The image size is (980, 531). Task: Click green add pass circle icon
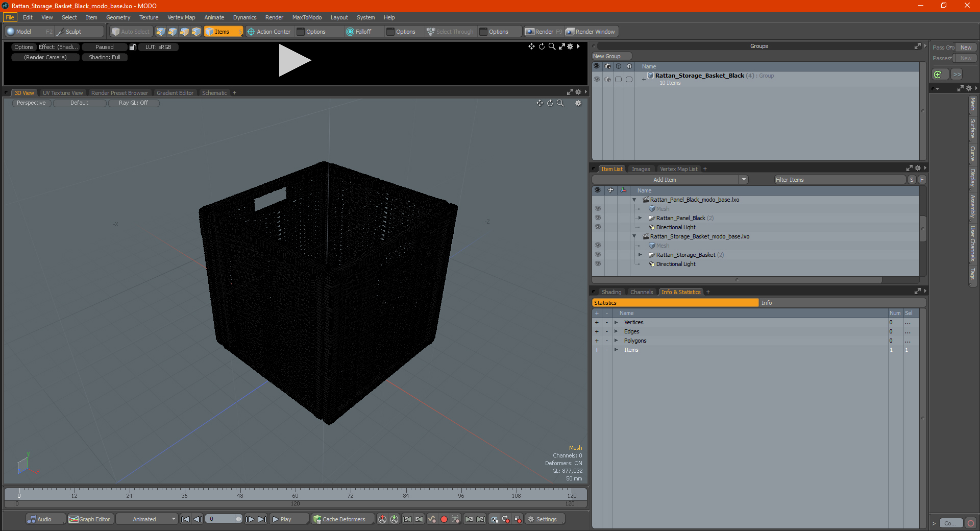coord(938,75)
